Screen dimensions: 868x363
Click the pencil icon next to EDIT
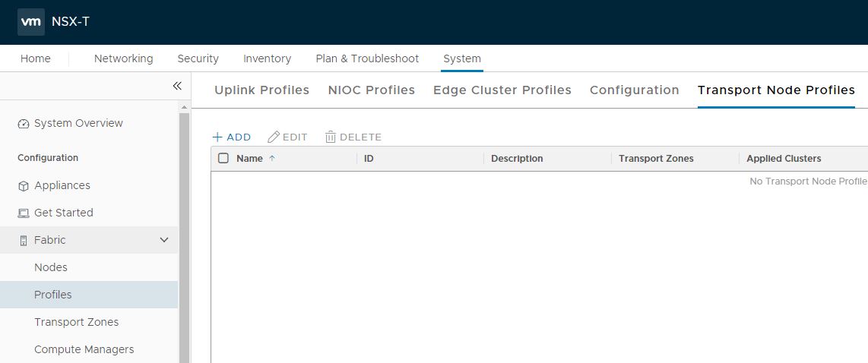274,137
